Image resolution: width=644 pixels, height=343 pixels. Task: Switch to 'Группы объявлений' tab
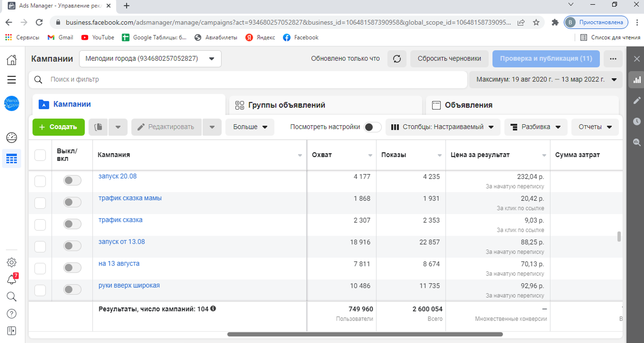(x=286, y=105)
